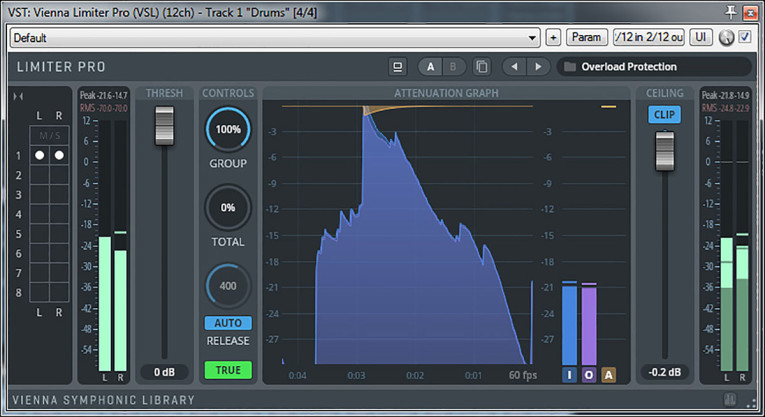
Task: Go to next preset arrow
Action: [x=538, y=67]
